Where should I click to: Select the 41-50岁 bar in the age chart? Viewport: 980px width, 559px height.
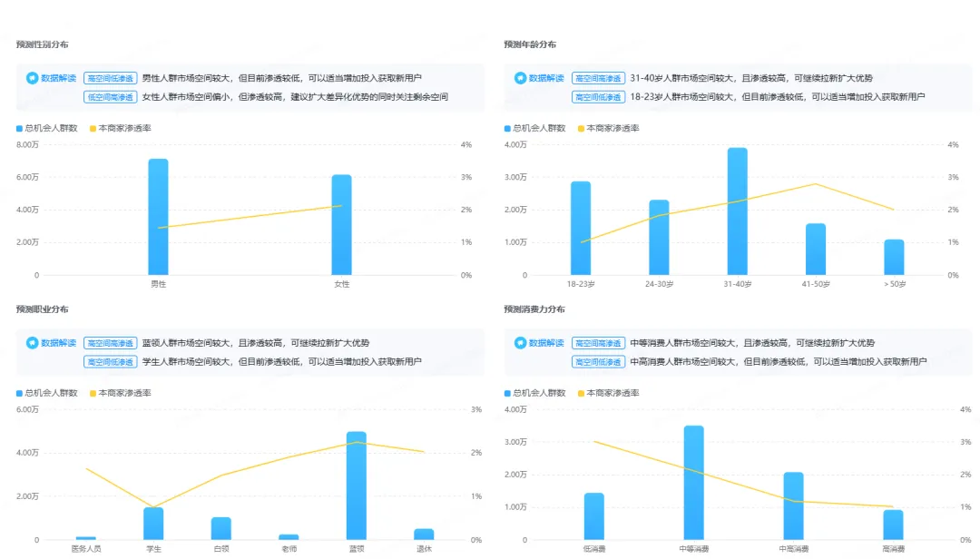tap(816, 250)
